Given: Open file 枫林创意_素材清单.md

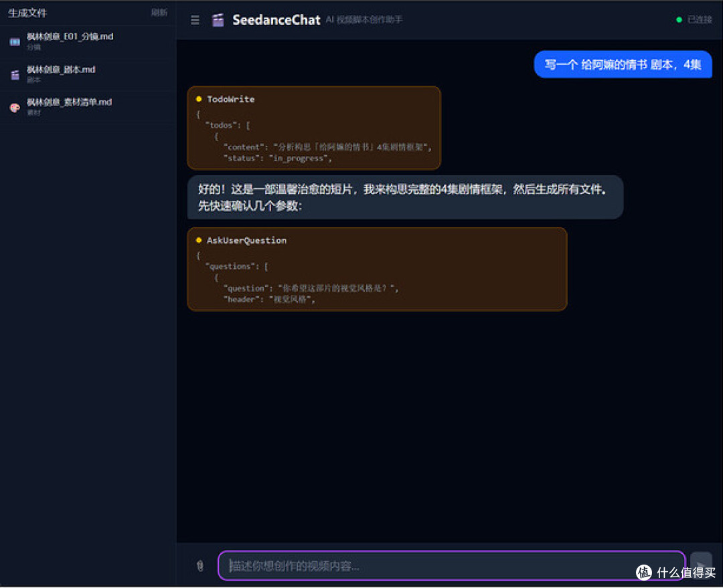Looking at the screenshot, I should point(88,106).
